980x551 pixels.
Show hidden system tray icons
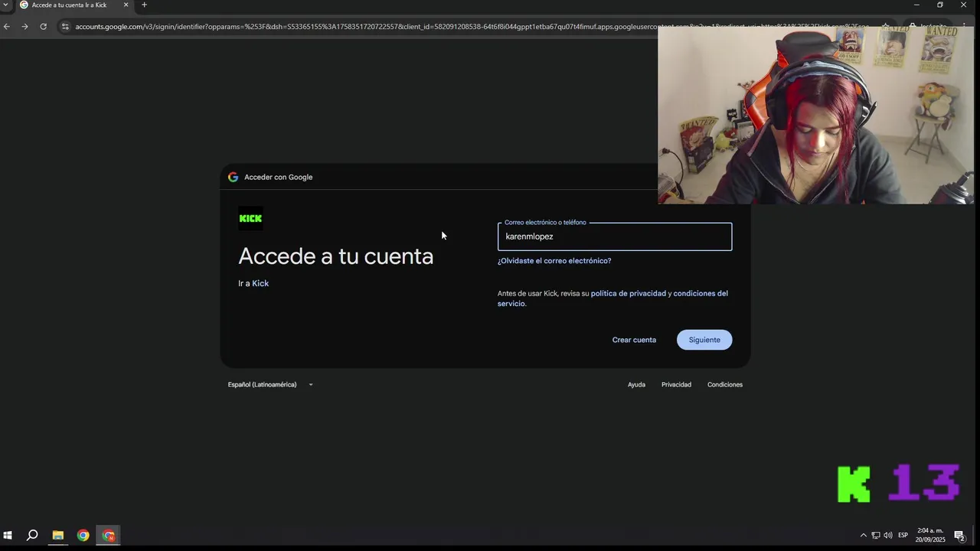[864, 535]
